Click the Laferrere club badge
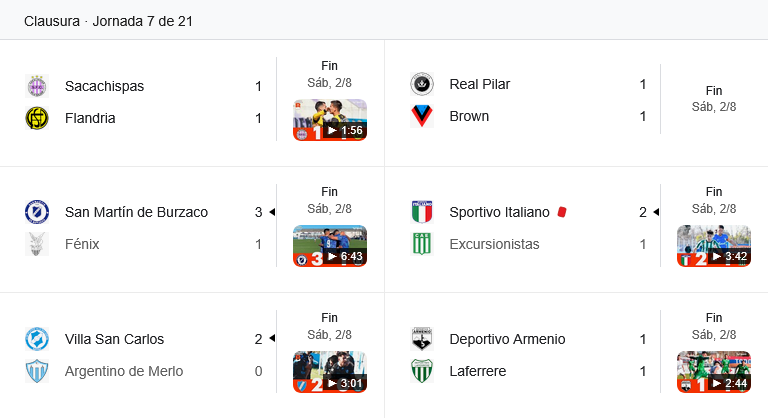Viewport: 768px width, 418px height. pyautogui.click(x=422, y=371)
